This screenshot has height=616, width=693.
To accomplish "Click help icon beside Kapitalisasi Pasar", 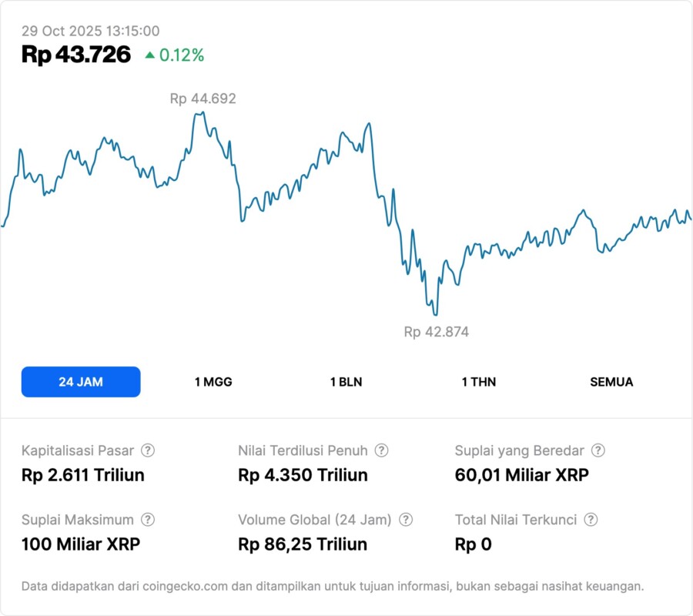I will [148, 450].
